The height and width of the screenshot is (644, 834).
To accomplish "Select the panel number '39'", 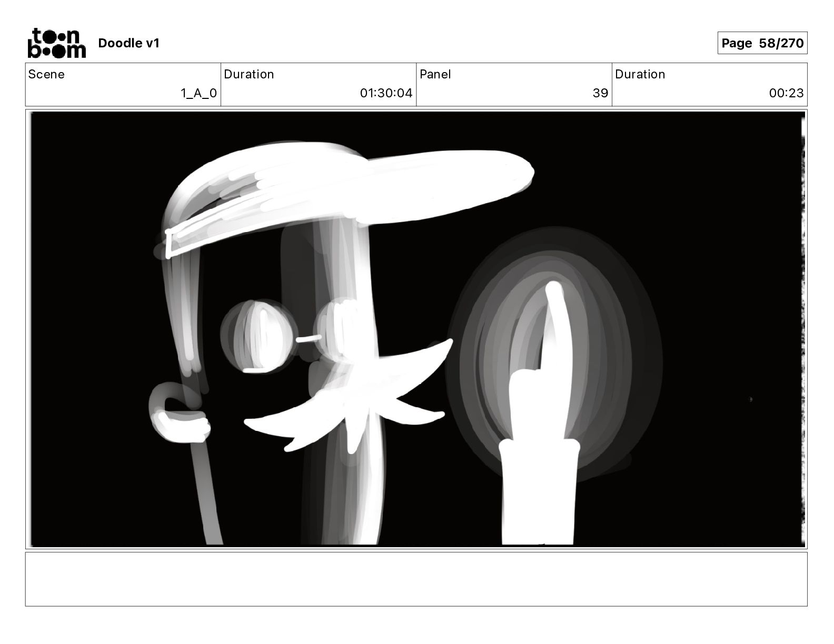I will [x=600, y=93].
